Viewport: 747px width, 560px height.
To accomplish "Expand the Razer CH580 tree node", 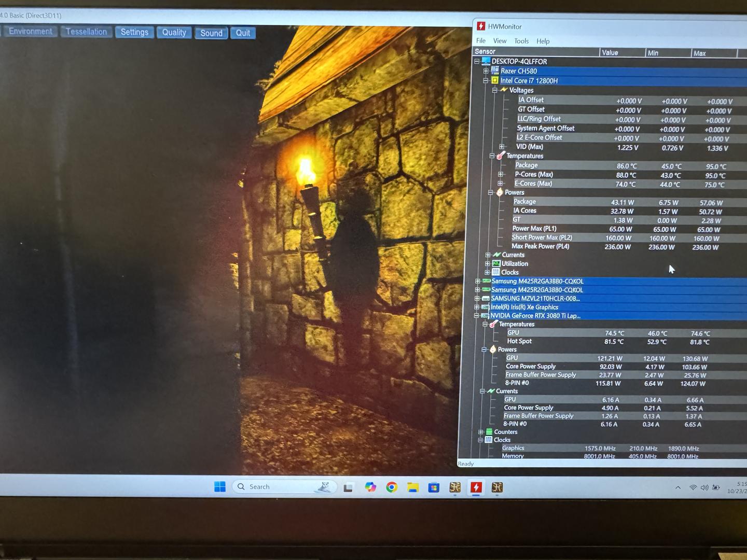I will (x=486, y=71).
